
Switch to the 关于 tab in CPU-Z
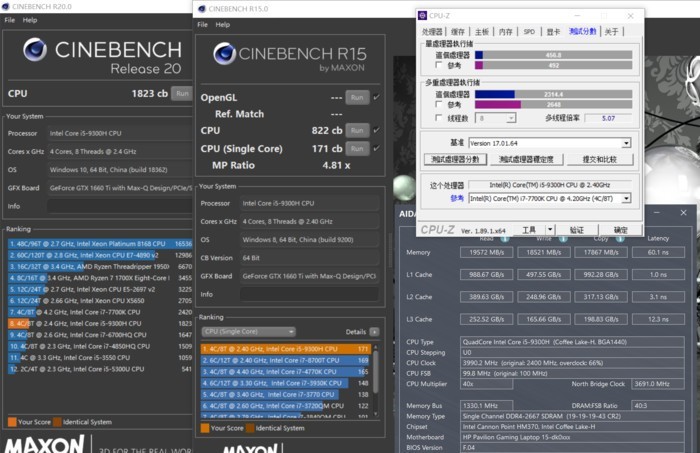click(x=611, y=32)
